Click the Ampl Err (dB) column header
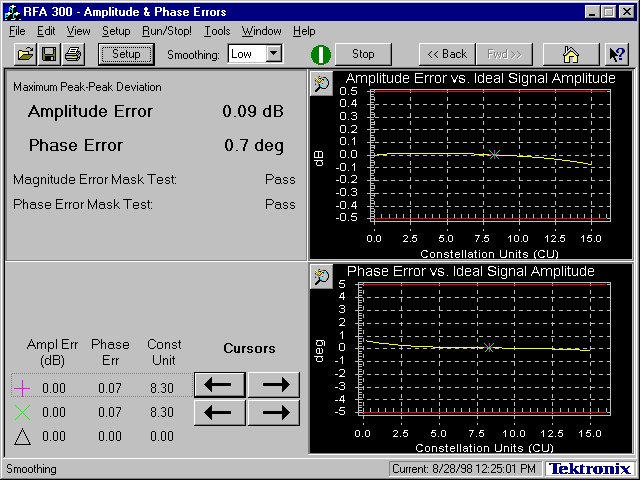The height and width of the screenshot is (480, 640). (x=52, y=353)
